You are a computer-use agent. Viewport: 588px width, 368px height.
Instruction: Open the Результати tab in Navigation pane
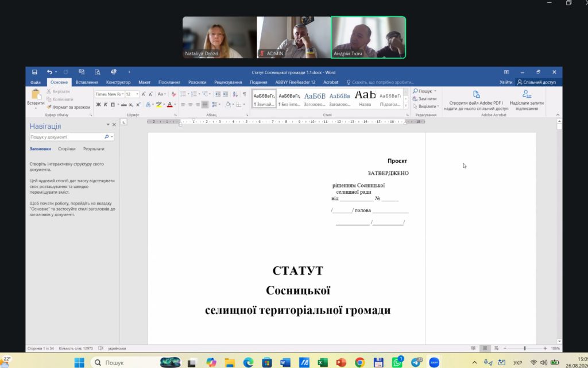click(x=94, y=149)
